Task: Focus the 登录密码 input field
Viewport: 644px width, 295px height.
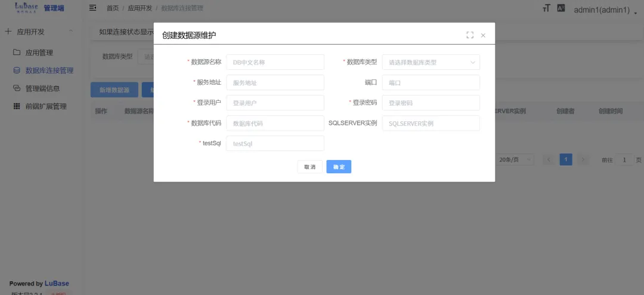Action: (x=431, y=103)
